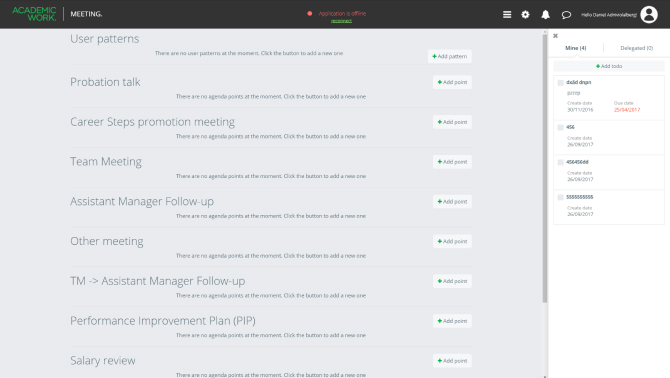670x378 pixels.
Task: Add point to Performance Improvement Plan (PIP)
Action: pos(452,321)
